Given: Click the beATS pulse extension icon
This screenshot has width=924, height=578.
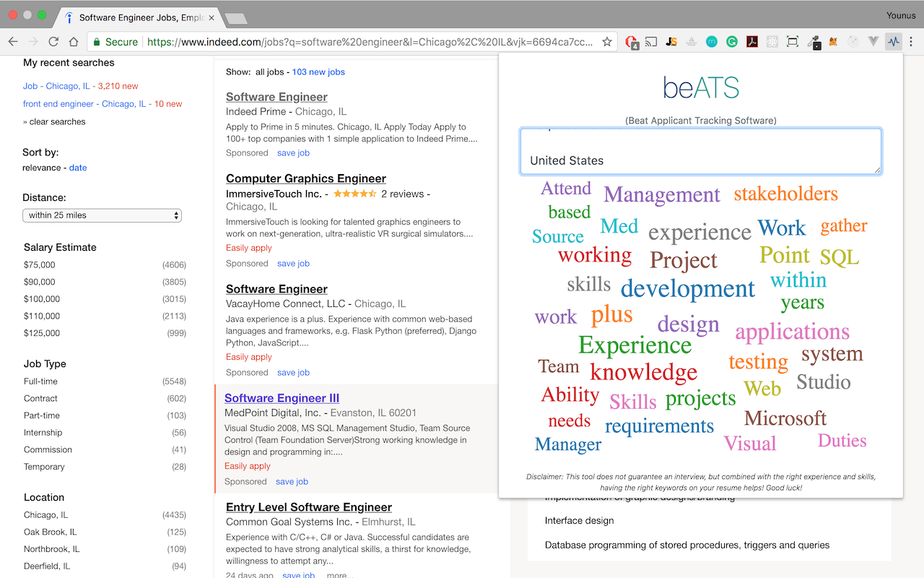Looking at the screenshot, I should (x=894, y=42).
